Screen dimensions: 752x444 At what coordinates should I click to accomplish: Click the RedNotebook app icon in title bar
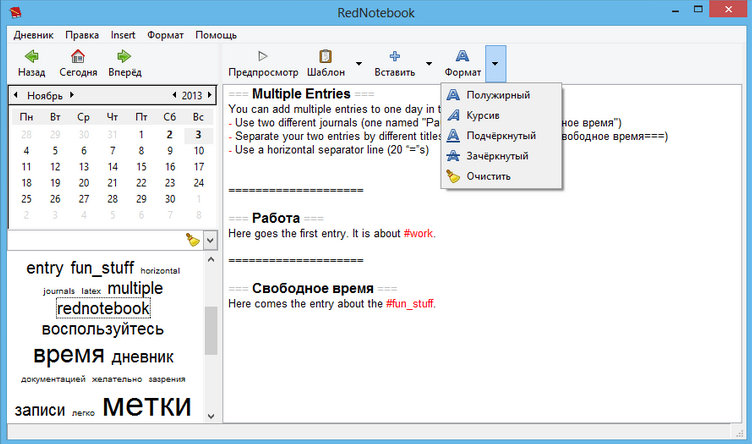15,12
